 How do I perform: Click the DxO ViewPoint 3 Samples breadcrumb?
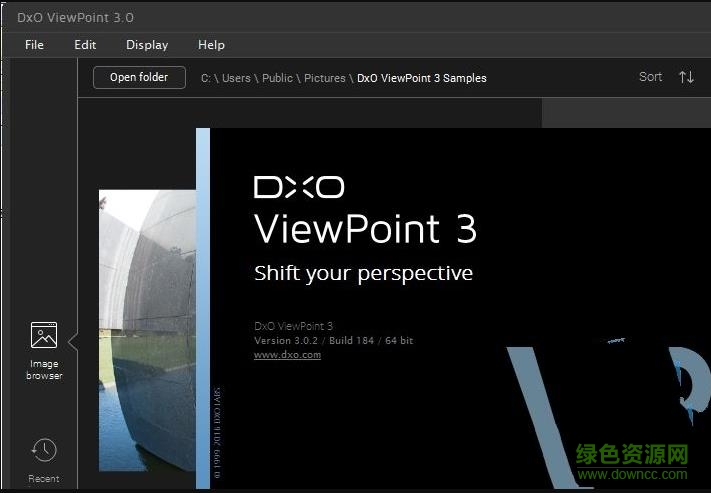click(x=422, y=78)
